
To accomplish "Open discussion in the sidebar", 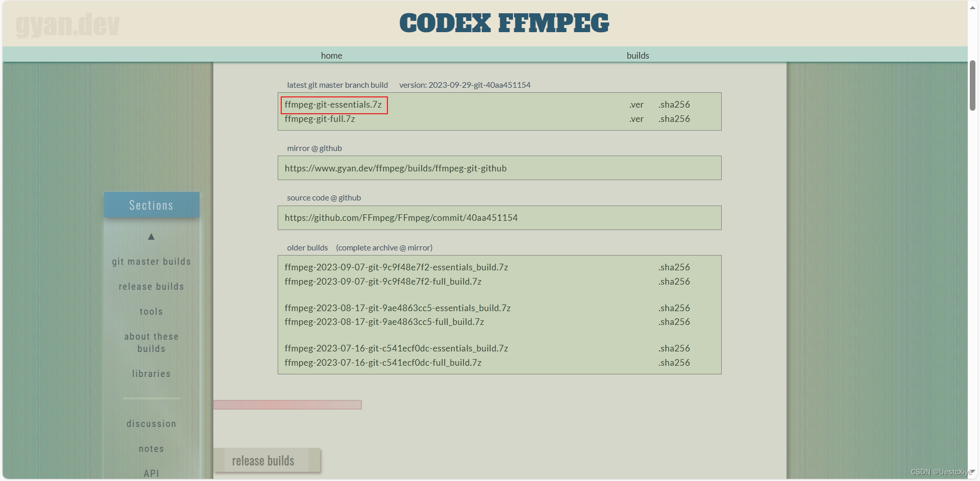I will coord(152,424).
